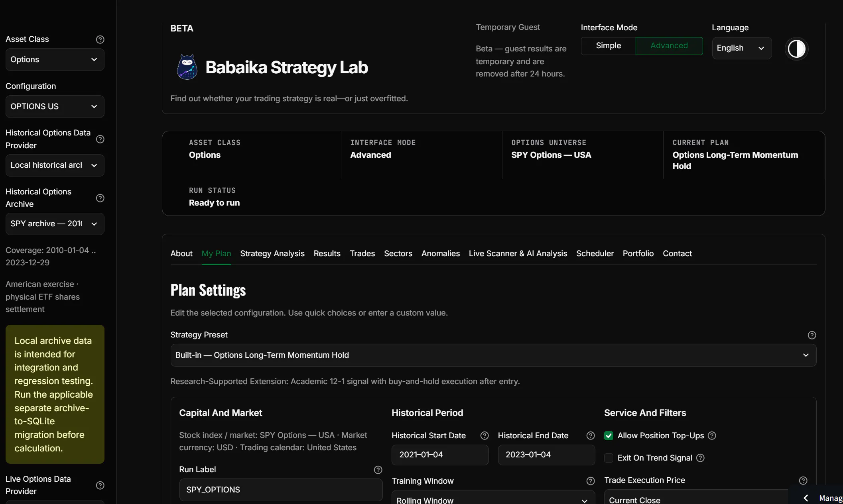Open the Strategy Preset help icon
Screen dimensions: 843x504
coord(811,335)
